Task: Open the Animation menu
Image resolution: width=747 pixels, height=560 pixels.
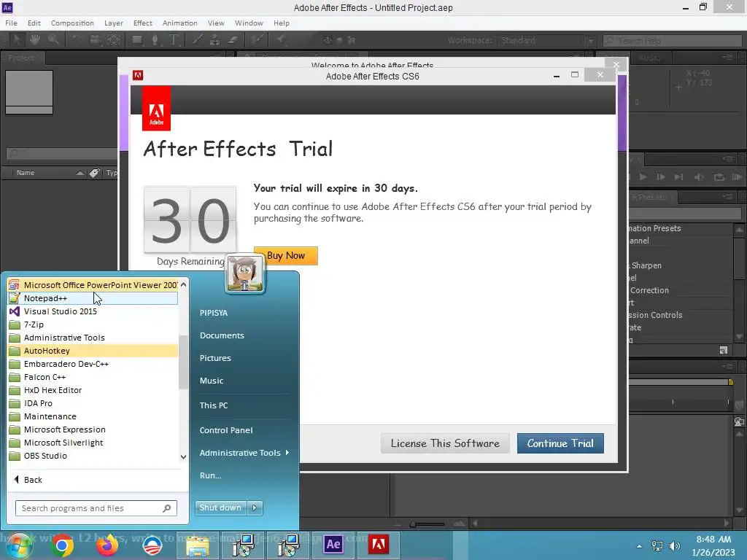Action: [x=179, y=23]
